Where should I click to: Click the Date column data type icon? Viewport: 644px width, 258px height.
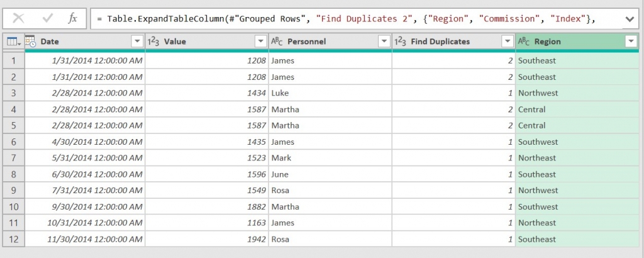[x=31, y=42]
